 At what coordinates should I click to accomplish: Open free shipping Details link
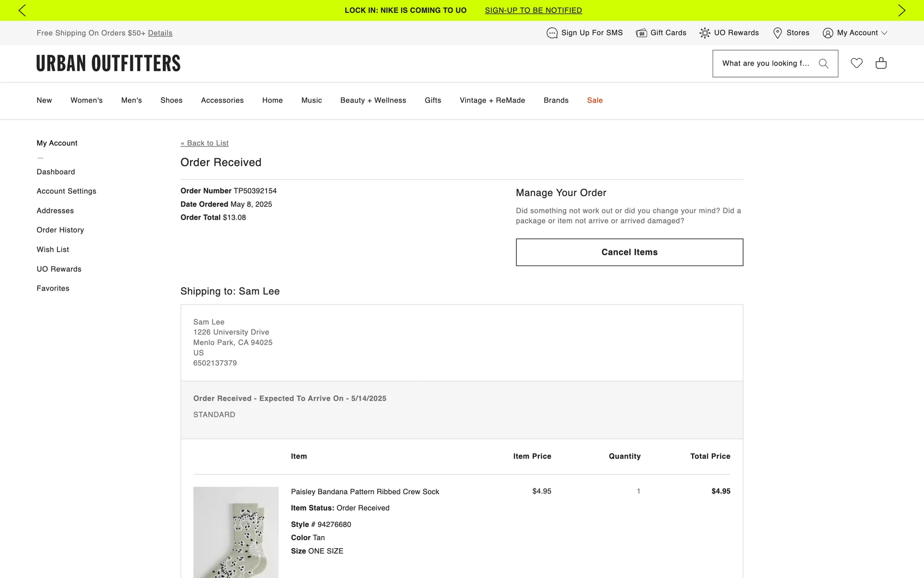pyautogui.click(x=160, y=33)
